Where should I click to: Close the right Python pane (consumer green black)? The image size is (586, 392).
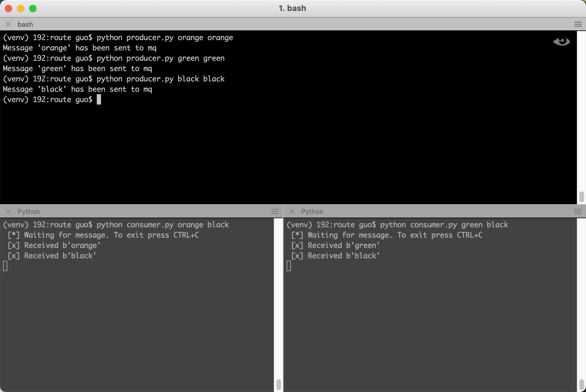coord(292,211)
